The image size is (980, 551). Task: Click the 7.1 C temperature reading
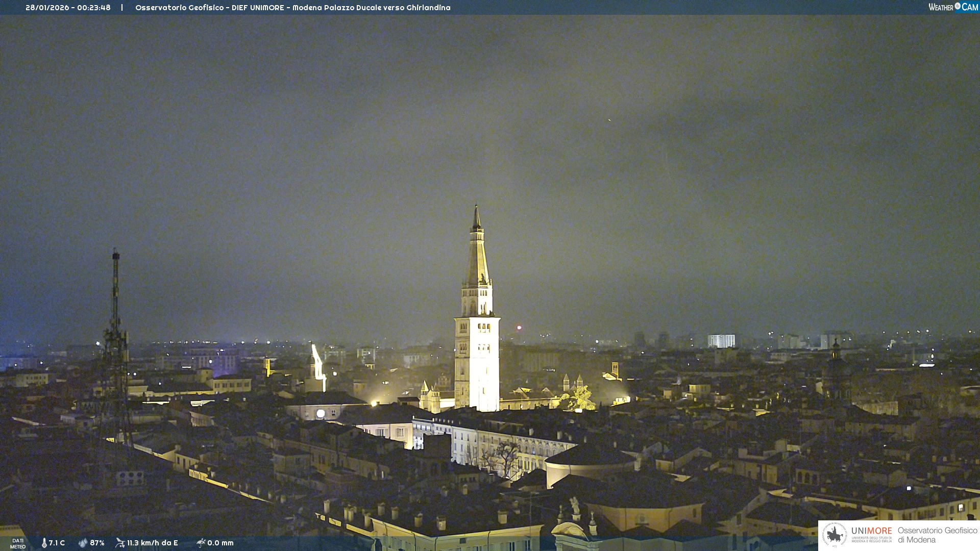pos(57,543)
